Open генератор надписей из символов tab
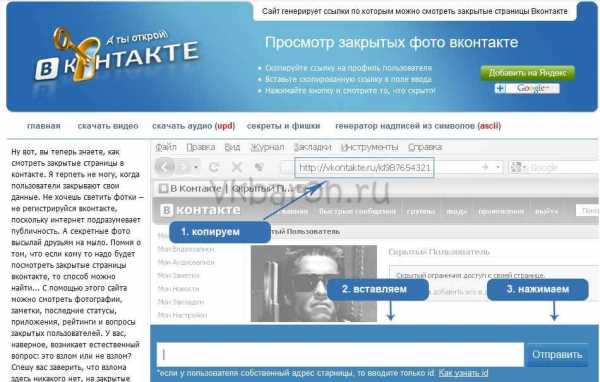Viewport: 600px width, 382px height. pos(418,126)
